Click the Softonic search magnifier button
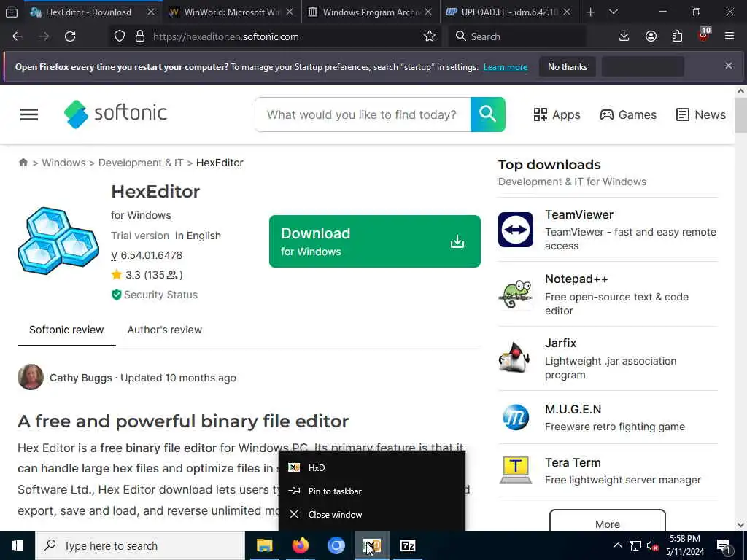 click(x=487, y=114)
